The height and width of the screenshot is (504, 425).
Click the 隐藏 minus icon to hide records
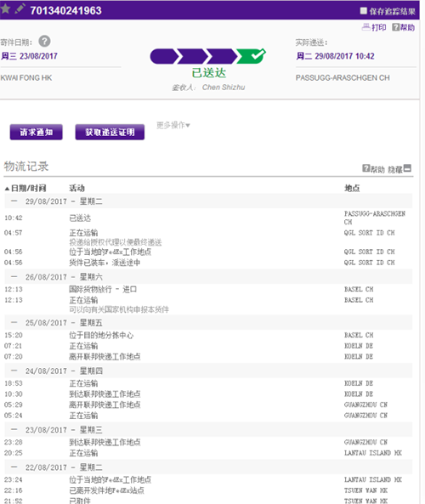click(407, 168)
